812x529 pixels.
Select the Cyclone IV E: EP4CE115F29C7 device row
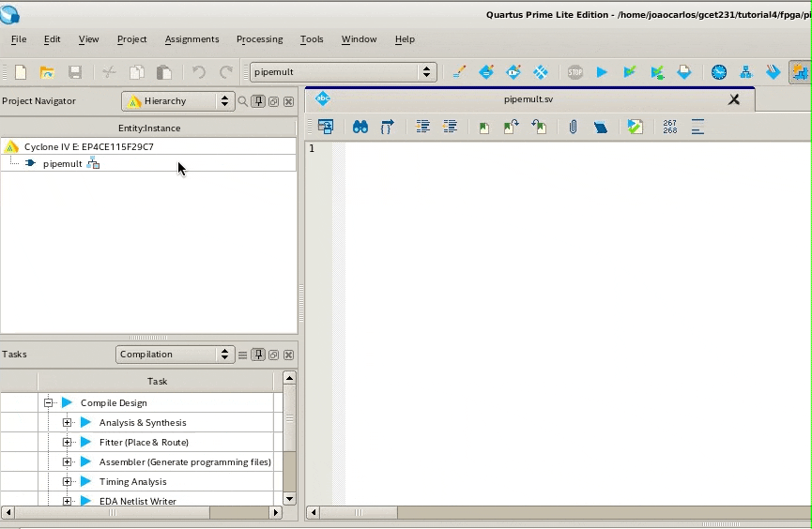tap(148, 146)
